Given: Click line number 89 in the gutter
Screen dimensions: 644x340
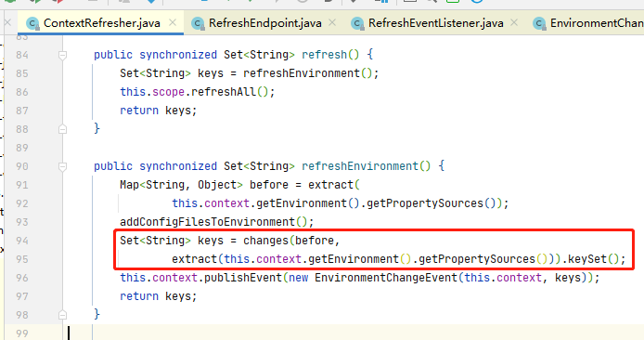Looking at the screenshot, I should point(22,148).
